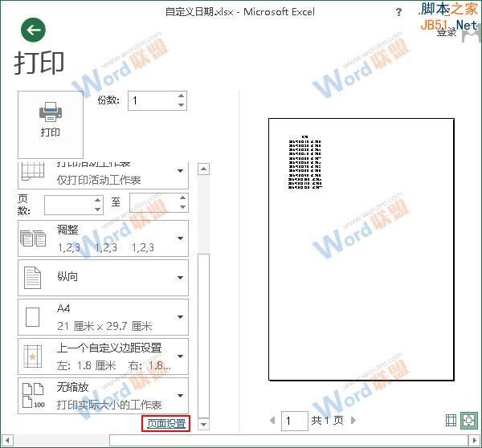482x448 pixels.
Task: Decrement the 至 to-page spinner
Action: pos(182,207)
